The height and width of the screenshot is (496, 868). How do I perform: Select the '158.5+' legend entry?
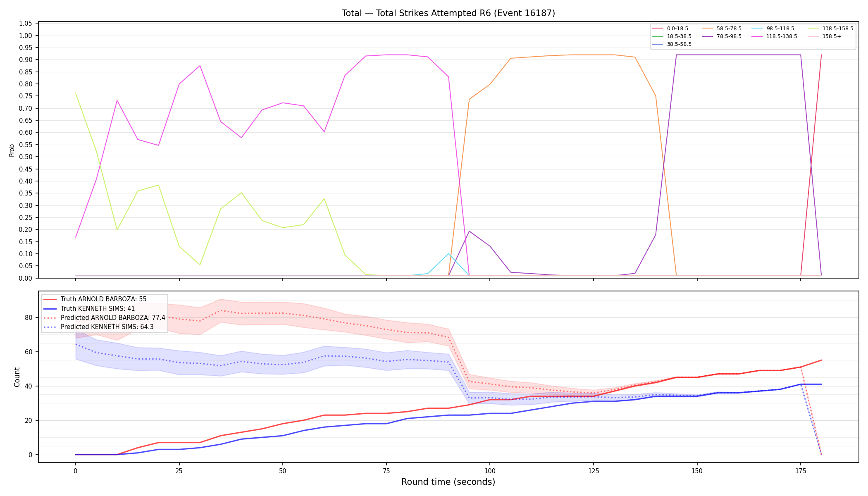tap(824, 36)
